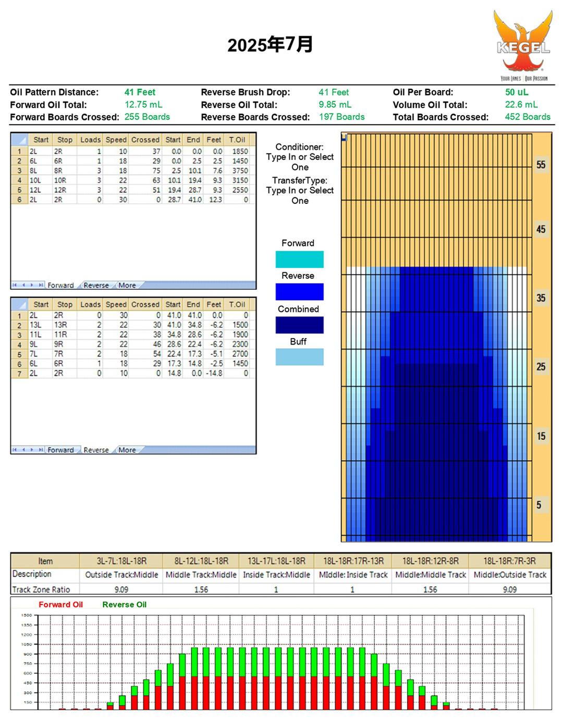
Task: Click the cell reading 2700
Action: [237, 354]
